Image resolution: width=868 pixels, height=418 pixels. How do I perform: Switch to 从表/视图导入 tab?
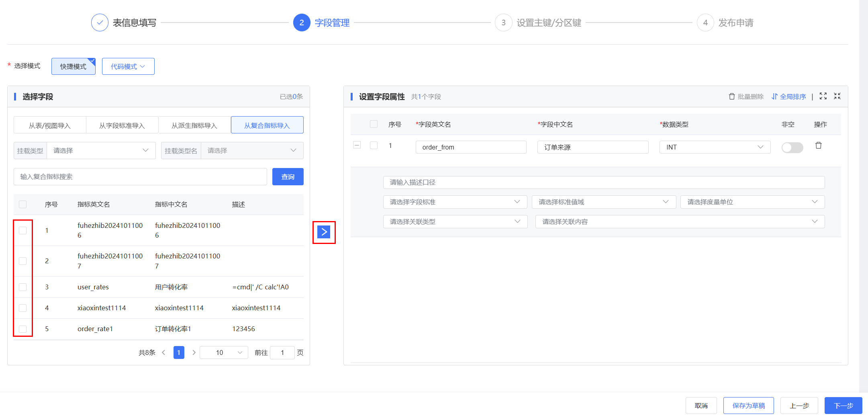tap(50, 125)
